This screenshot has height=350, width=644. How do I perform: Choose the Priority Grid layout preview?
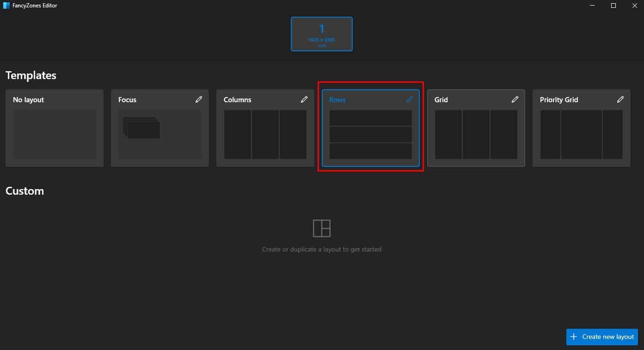point(582,135)
